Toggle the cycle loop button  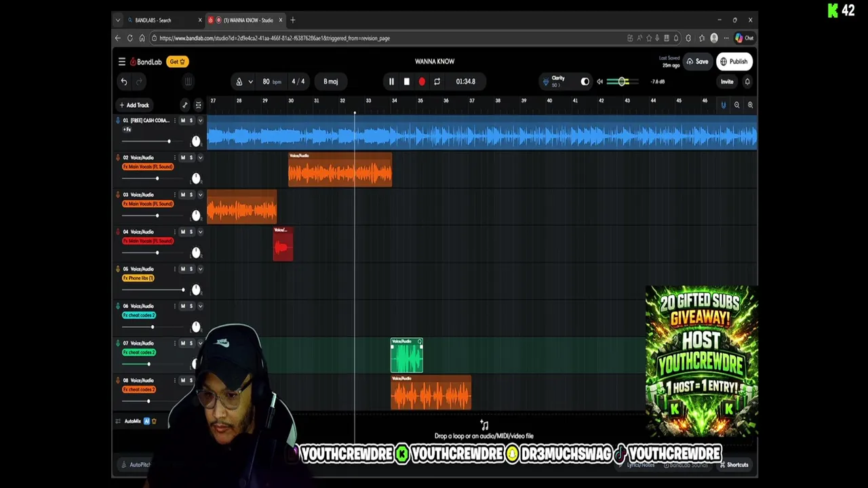coord(437,81)
